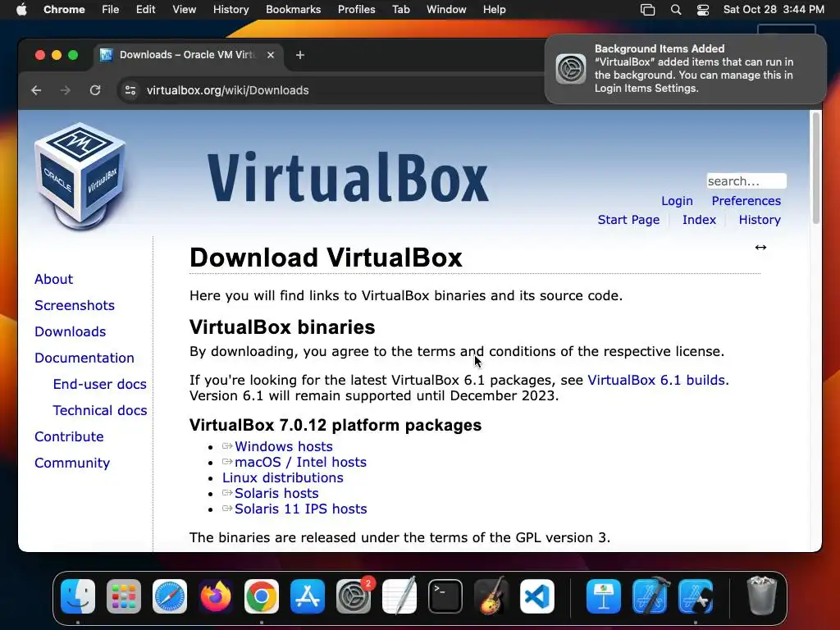Launch Safari from the dock
This screenshot has height=630, width=840.
pos(170,596)
